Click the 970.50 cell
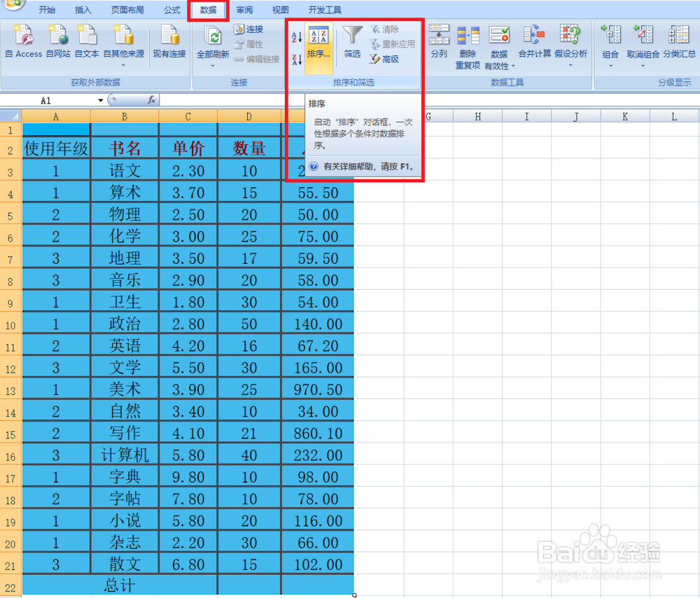700x598 pixels. click(318, 389)
